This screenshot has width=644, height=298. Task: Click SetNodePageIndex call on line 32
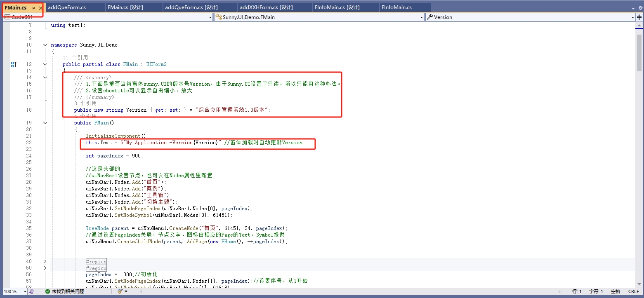169,209
